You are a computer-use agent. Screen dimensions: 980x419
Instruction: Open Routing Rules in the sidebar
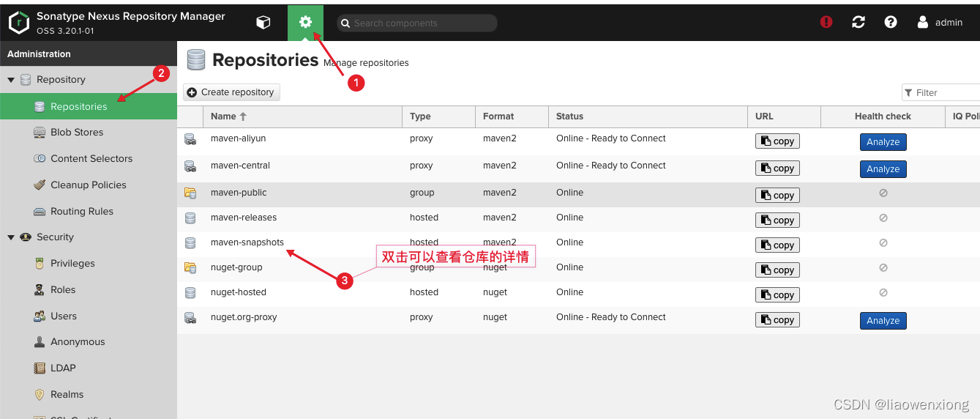(x=89, y=212)
